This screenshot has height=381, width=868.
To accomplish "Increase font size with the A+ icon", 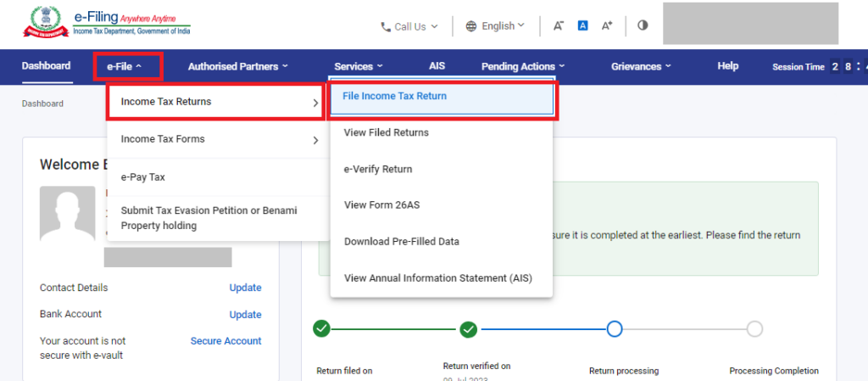I will tap(607, 26).
